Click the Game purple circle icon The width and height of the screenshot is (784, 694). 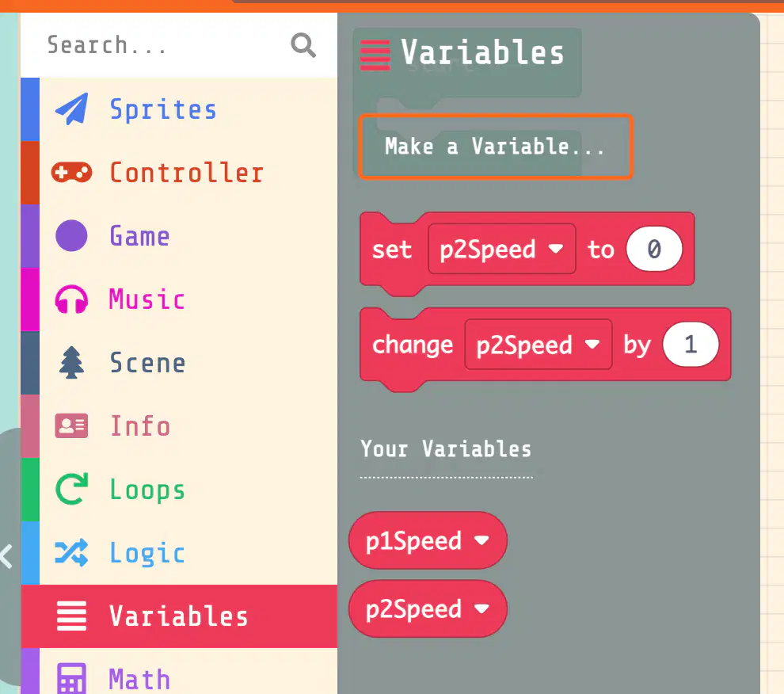tap(71, 235)
